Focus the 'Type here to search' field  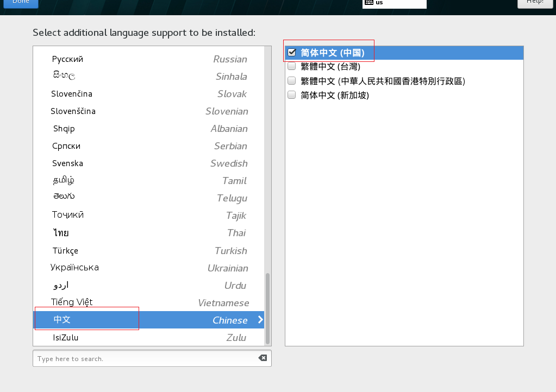point(152,358)
